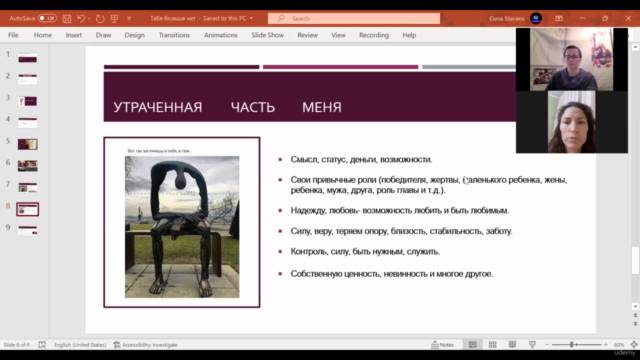This screenshot has width=640, height=360.
Task: Click Previous Slide double-arrow button
Action: (635, 316)
